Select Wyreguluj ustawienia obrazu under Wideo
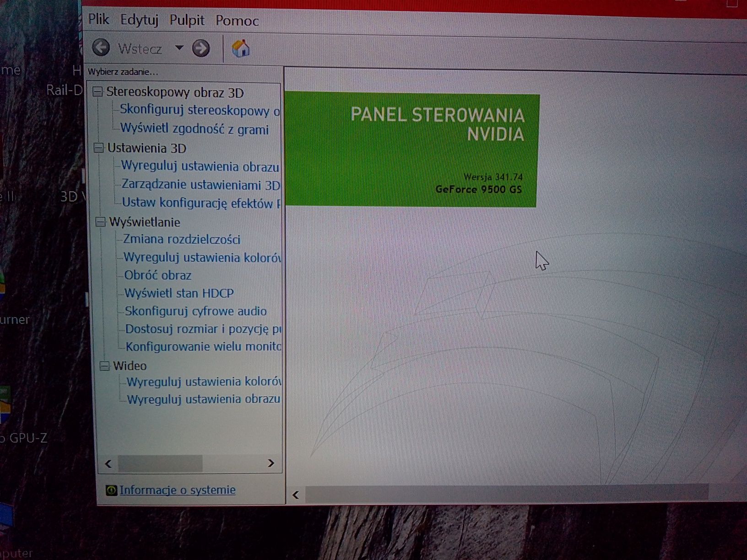 (204, 399)
